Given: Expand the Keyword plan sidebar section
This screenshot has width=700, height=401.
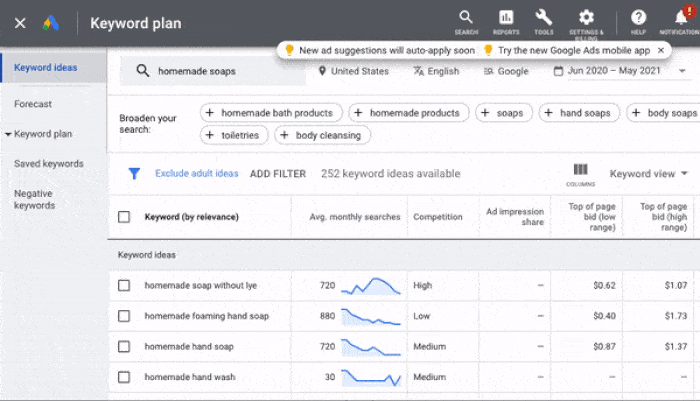Looking at the screenshot, I should click(x=8, y=133).
